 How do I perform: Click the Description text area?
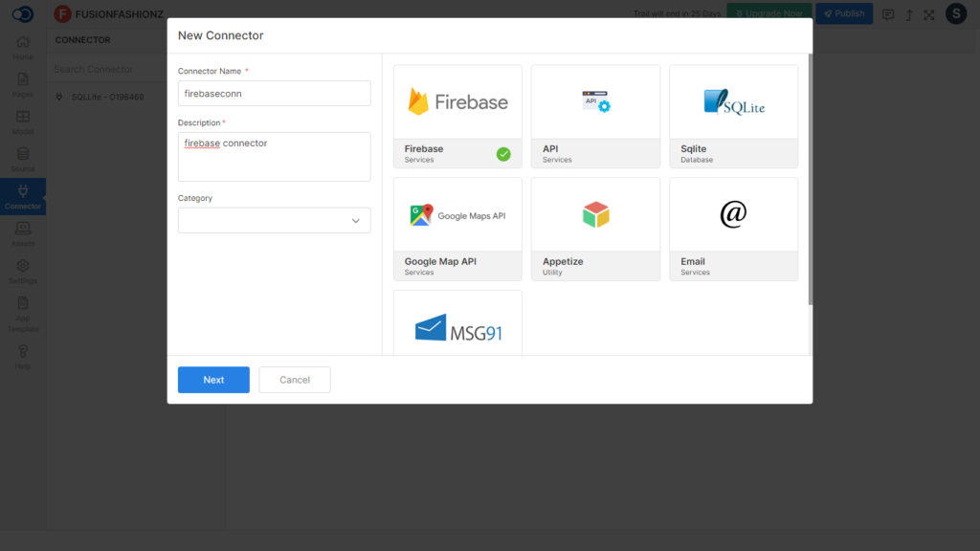pos(275,157)
